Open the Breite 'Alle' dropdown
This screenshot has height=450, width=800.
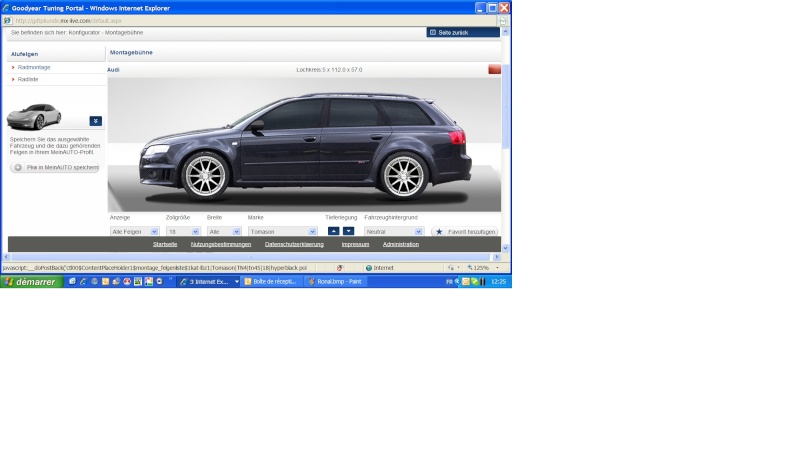tap(224, 232)
